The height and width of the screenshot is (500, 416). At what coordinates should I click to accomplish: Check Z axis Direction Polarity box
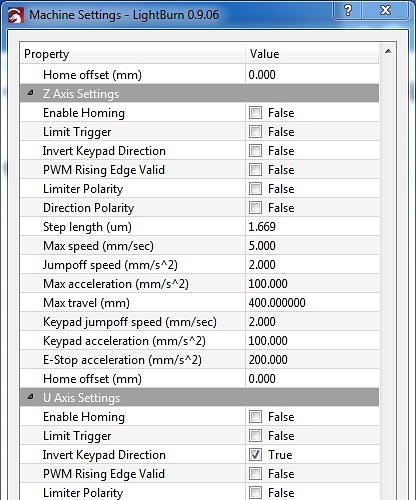255,208
